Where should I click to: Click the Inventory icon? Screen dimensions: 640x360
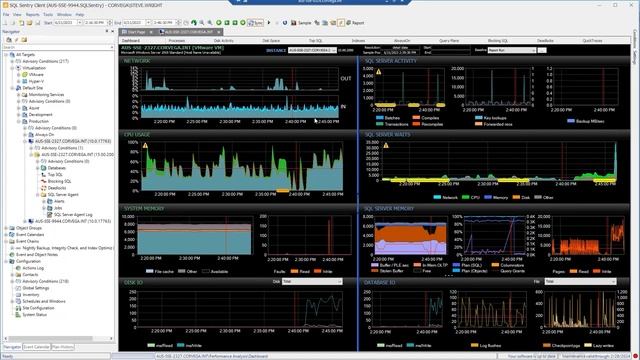pyautogui.click(x=18, y=295)
